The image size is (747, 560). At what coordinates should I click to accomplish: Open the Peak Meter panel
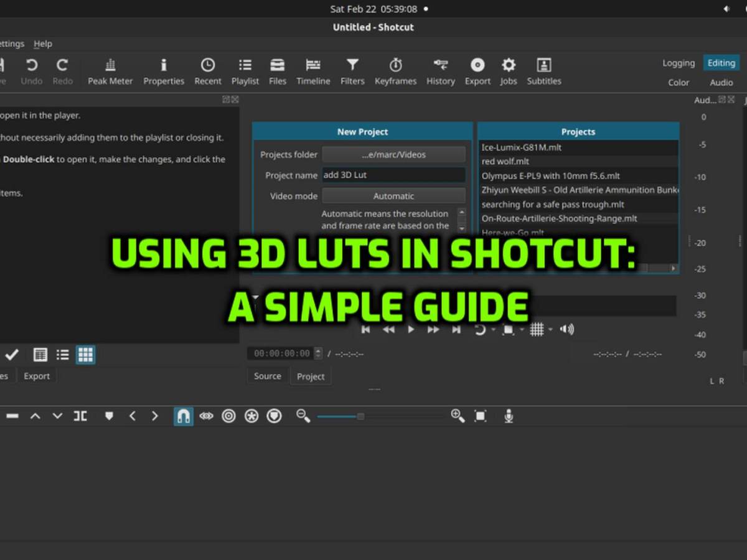coord(110,71)
